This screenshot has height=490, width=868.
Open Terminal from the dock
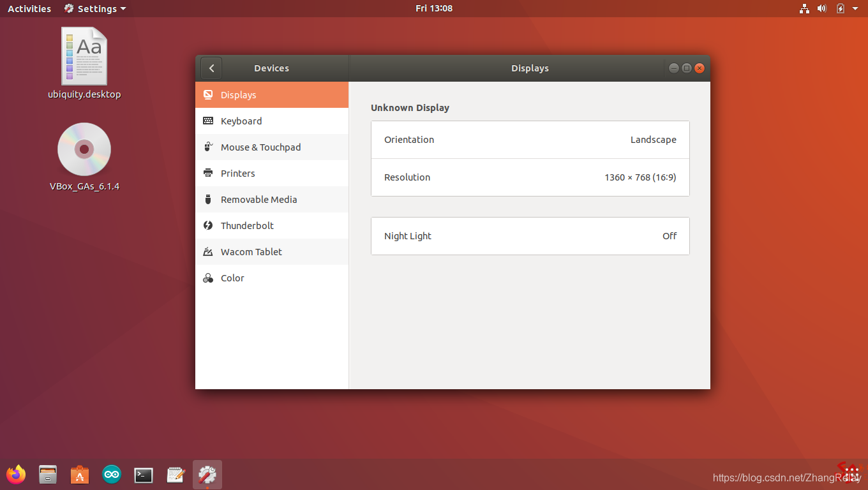click(144, 475)
